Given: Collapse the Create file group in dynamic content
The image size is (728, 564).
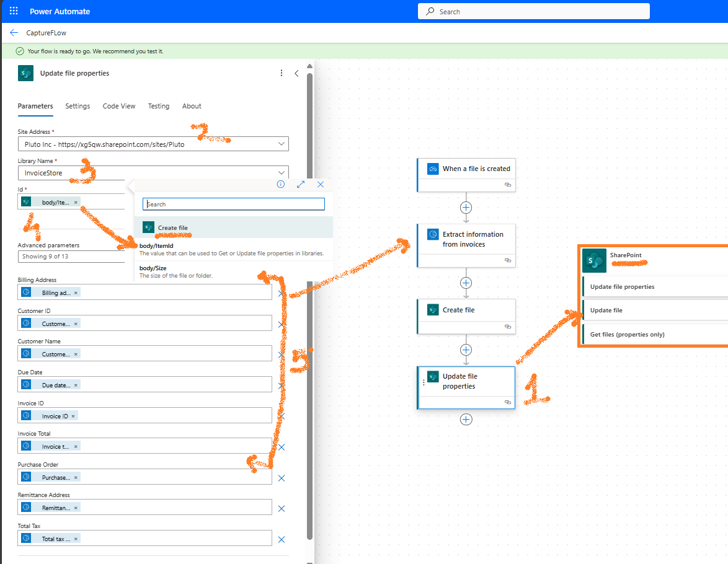Looking at the screenshot, I should [x=234, y=227].
